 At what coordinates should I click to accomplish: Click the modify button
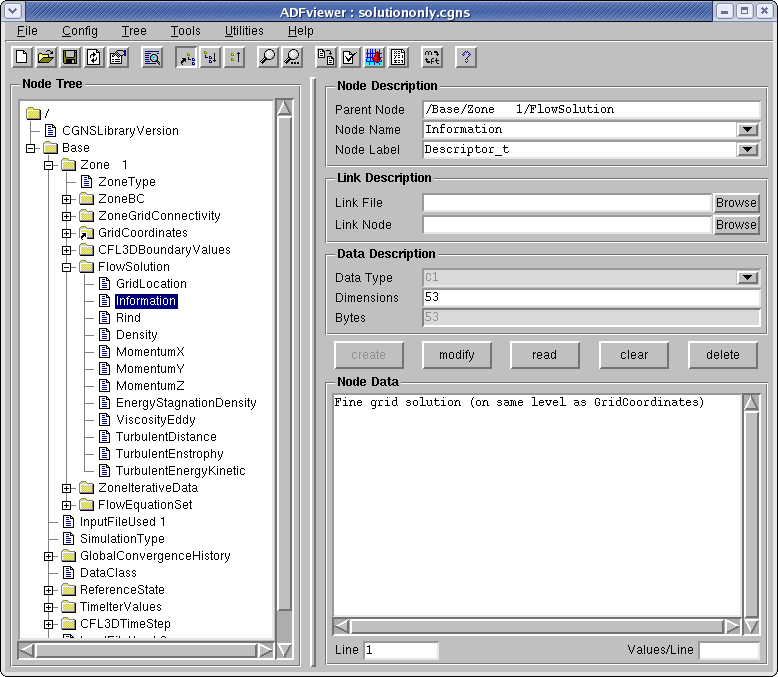click(457, 355)
